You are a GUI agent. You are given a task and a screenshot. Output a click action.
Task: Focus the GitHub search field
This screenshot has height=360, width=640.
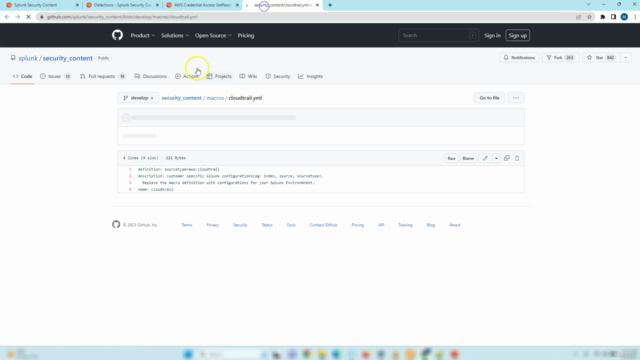[438, 36]
